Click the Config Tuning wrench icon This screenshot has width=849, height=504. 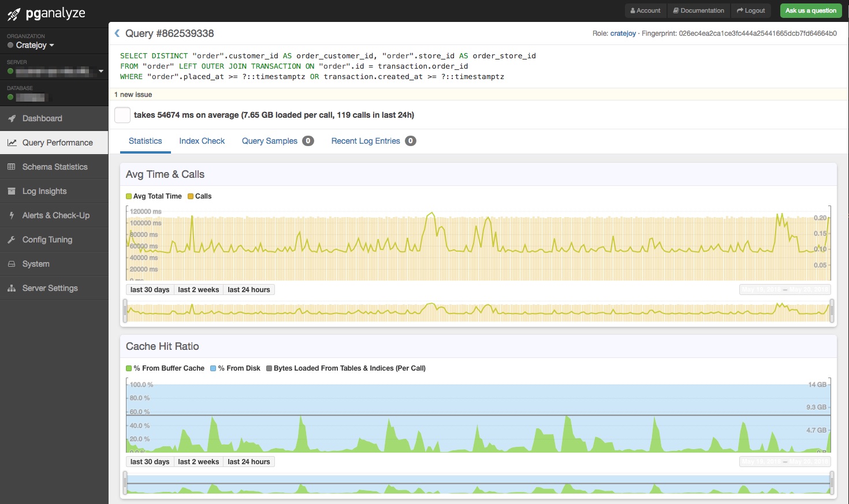pos(12,240)
